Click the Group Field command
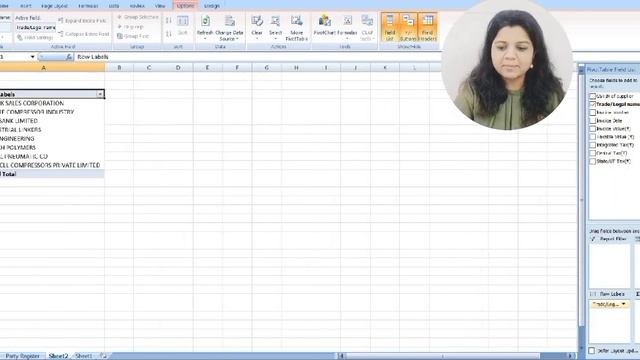Screen dimensions: 640x360 point(133,36)
